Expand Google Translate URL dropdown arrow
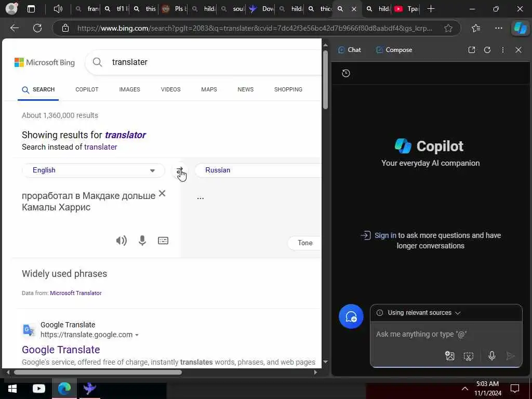The image size is (532, 399). point(137,335)
